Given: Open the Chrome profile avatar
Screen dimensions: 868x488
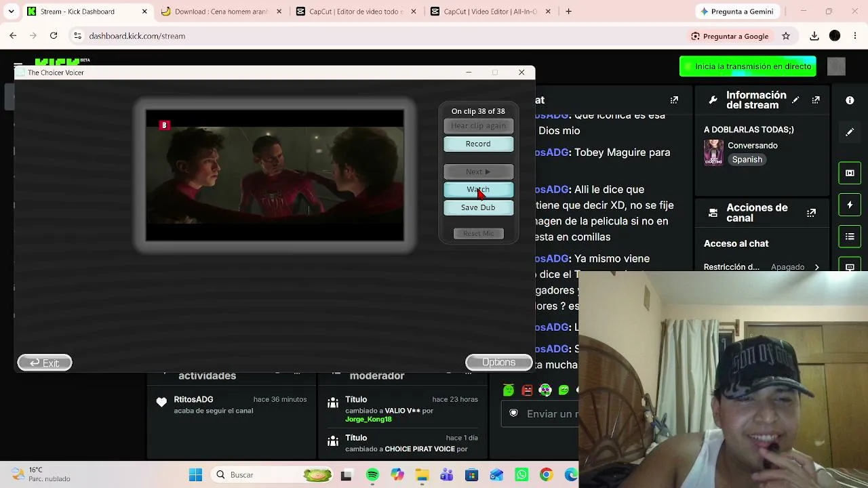Looking at the screenshot, I should click(x=835, y=36).
